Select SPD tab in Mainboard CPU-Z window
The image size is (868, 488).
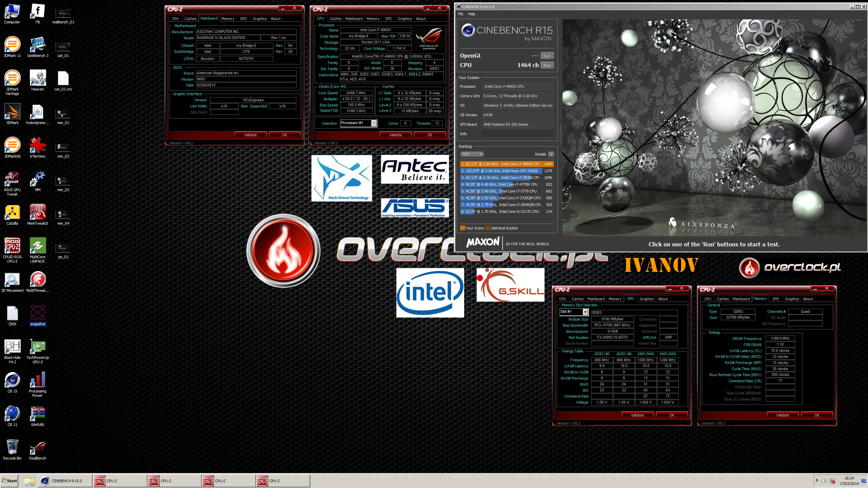(243, 19)
